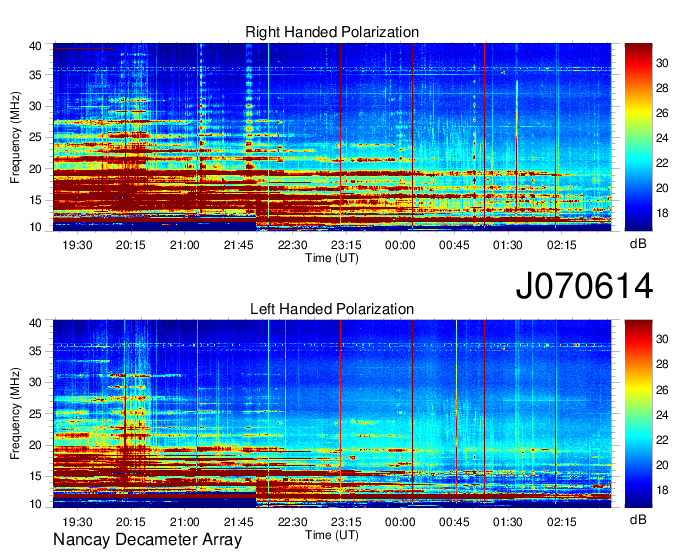Click the 22:30 tick under Right Handed plot

[292, 245]
